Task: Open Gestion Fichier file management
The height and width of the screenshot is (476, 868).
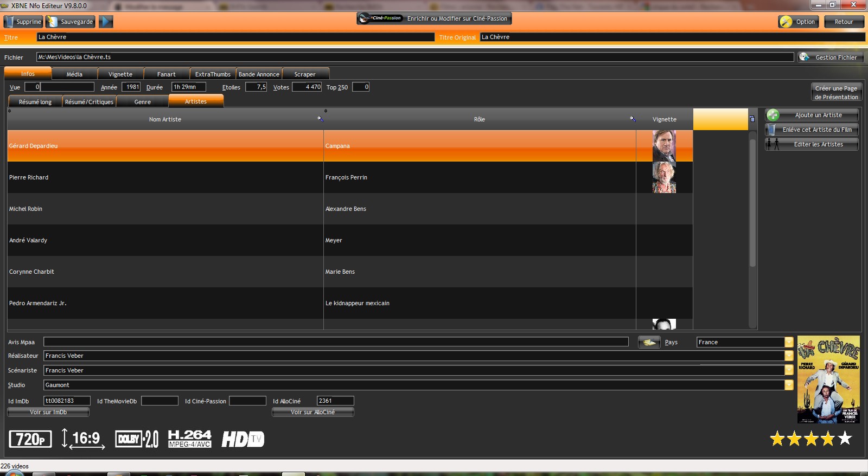Action: [x=830, y=57]
